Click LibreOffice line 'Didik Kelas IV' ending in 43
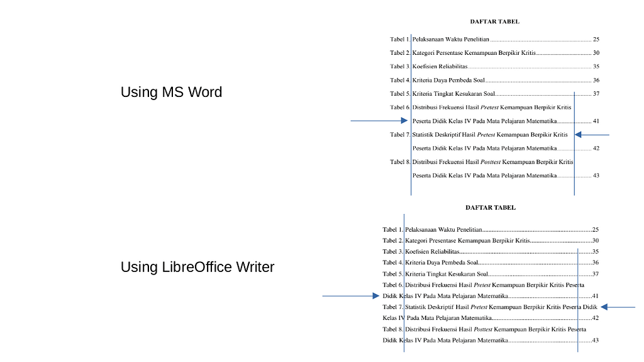Image resolution: width=644 pixels, height=362 pixels. 491,341
